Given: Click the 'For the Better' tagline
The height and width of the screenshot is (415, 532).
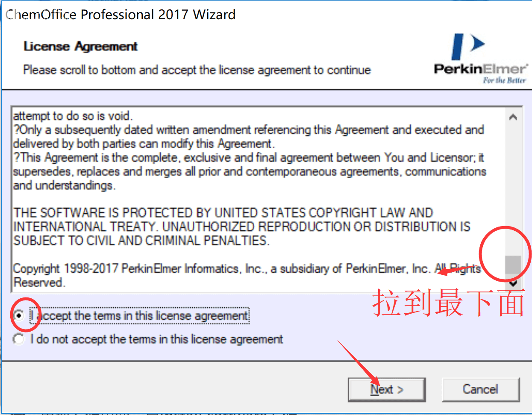Looking at the screenshot, I should click(504, 80).
